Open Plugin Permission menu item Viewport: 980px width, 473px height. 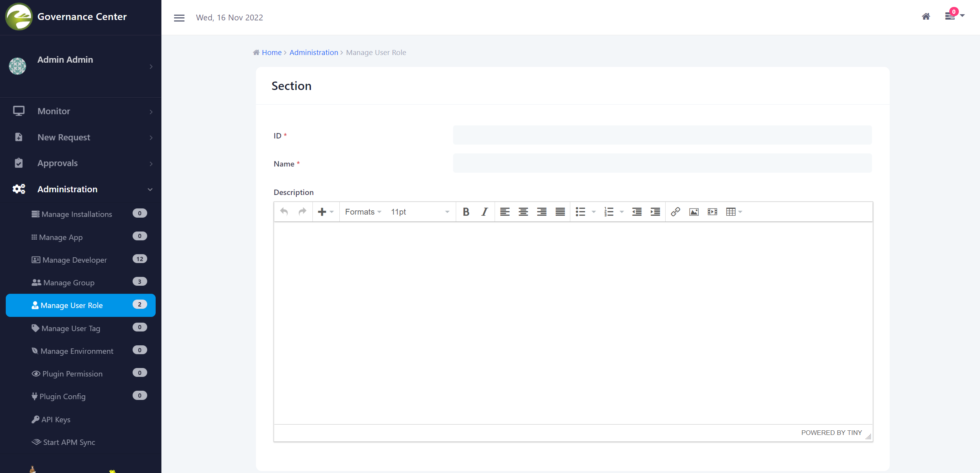tap(72, 374)
